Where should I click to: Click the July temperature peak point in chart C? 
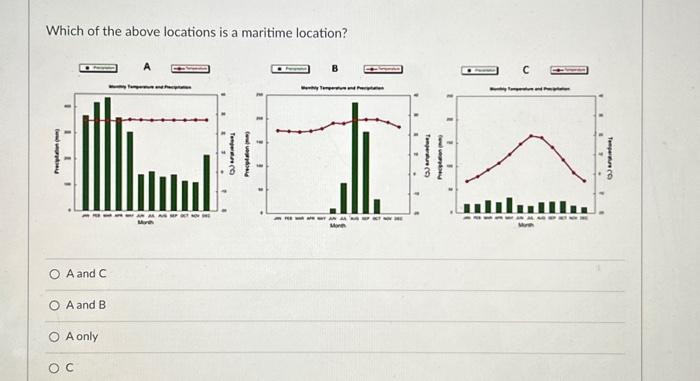click(531, 135)
